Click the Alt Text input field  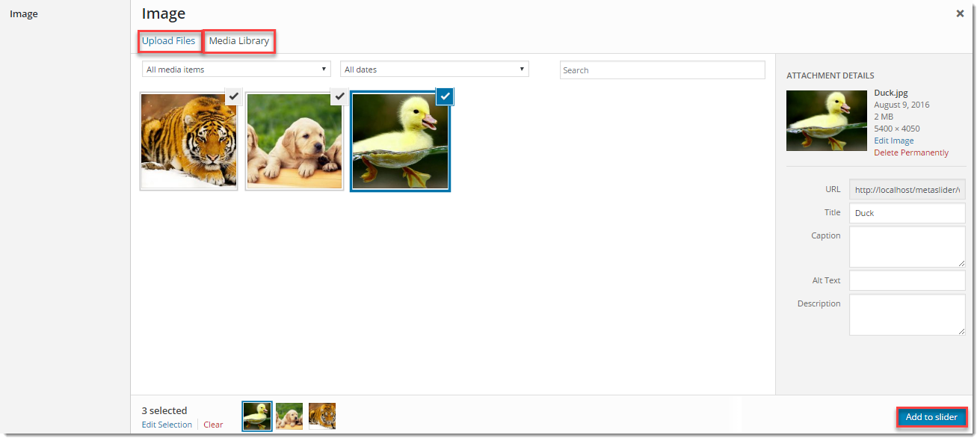pos(907,281)
